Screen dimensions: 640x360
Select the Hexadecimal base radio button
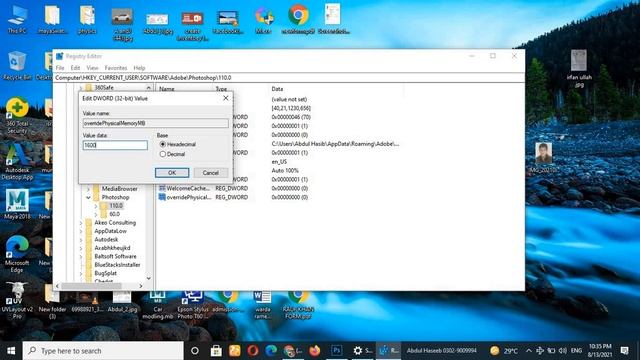pos(162,144)
